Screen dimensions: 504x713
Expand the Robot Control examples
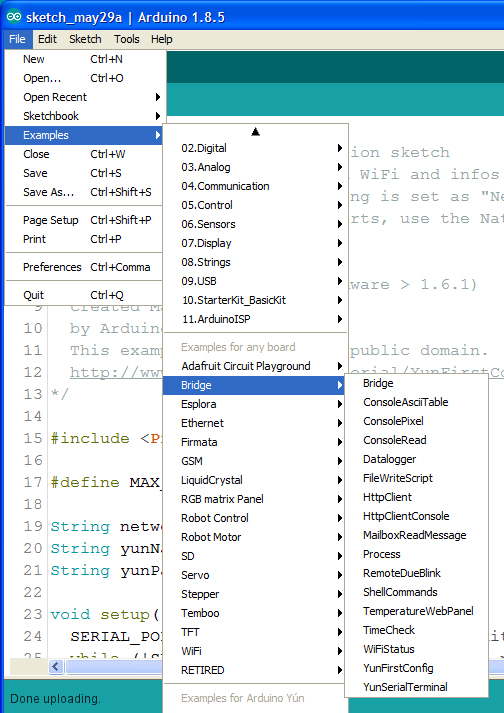click(255, 518)
